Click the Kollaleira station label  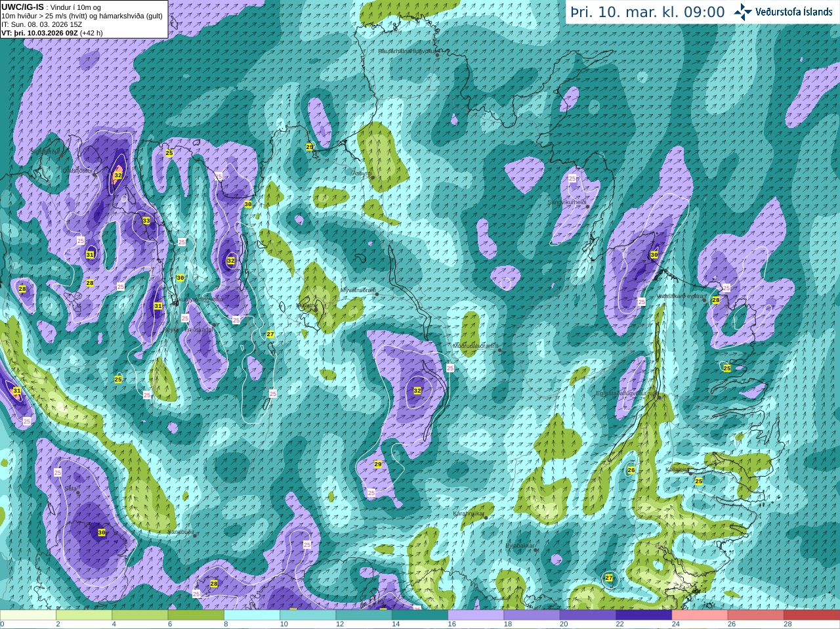click(x=677, y=469)
